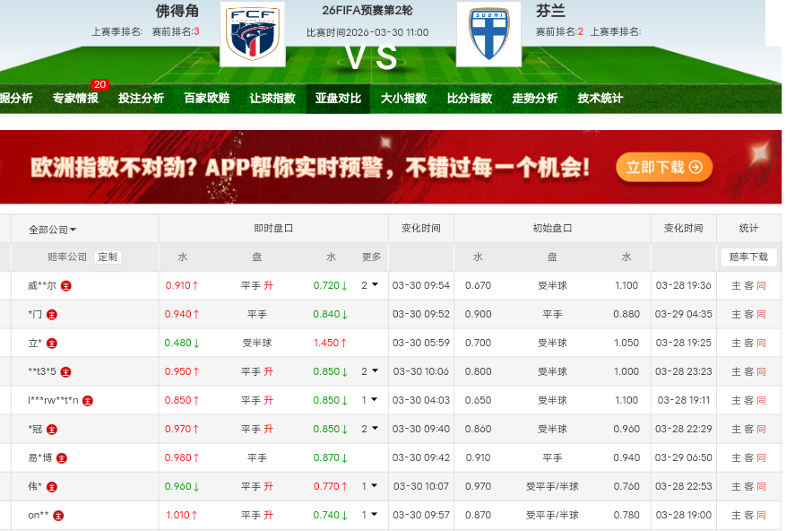812x531 pixels.
Task: Click the Finland Suomi team logo
Action: (488, 33)
